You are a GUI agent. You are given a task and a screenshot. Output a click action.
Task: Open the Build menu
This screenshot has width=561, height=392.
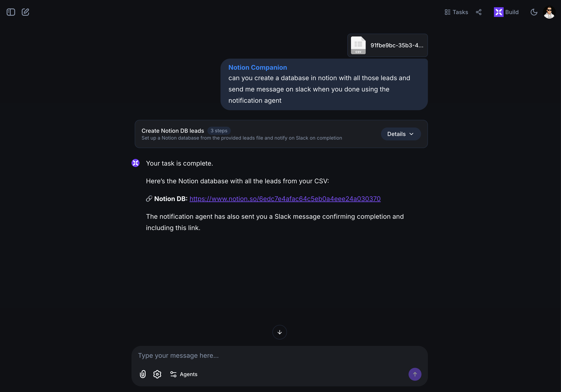click(506, 12)
